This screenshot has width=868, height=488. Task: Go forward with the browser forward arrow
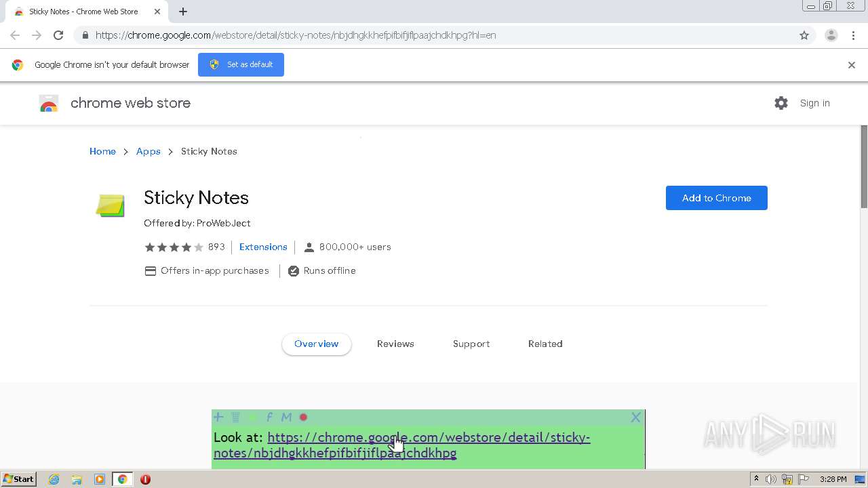click(37, 35)
